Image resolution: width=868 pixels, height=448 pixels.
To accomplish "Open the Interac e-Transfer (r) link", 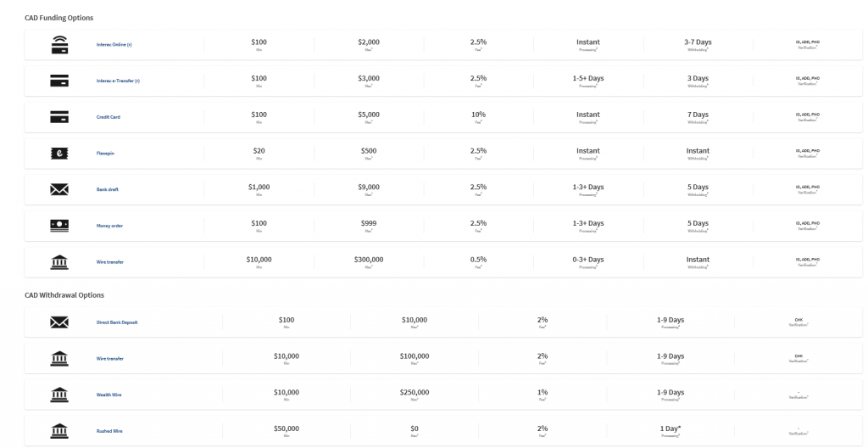I will click(x=118, y=81).
